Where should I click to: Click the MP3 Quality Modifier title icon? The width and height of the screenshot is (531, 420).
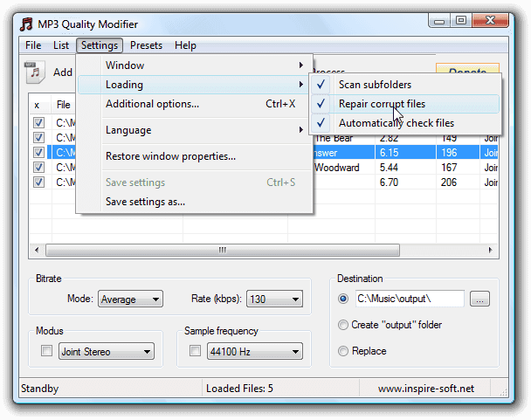tap(26, 24)
